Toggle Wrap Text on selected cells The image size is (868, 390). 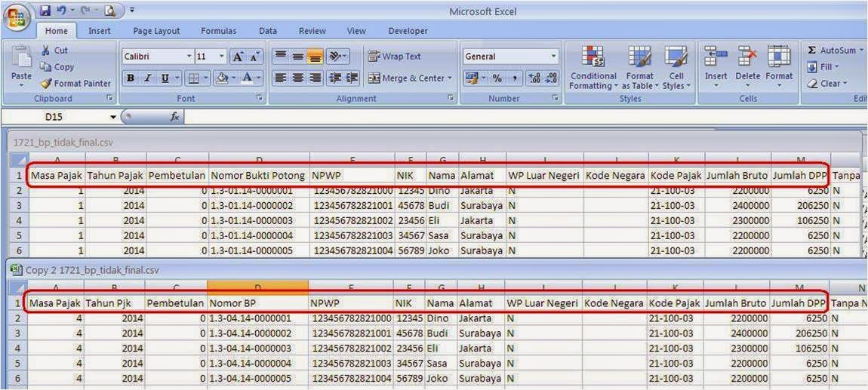394,57
